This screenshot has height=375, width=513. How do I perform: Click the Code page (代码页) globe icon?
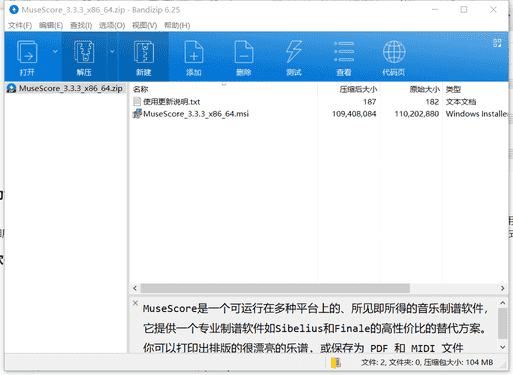point(394,52)
